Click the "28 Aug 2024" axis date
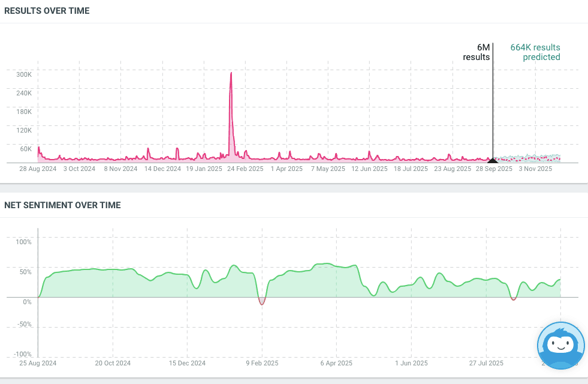588x384 pixels. (x=38, y=169)
